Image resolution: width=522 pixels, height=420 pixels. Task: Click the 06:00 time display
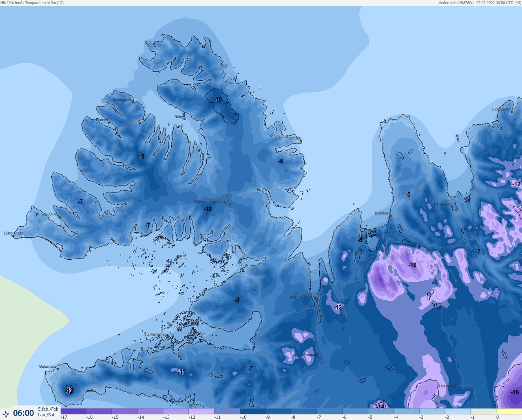(24, 413)
